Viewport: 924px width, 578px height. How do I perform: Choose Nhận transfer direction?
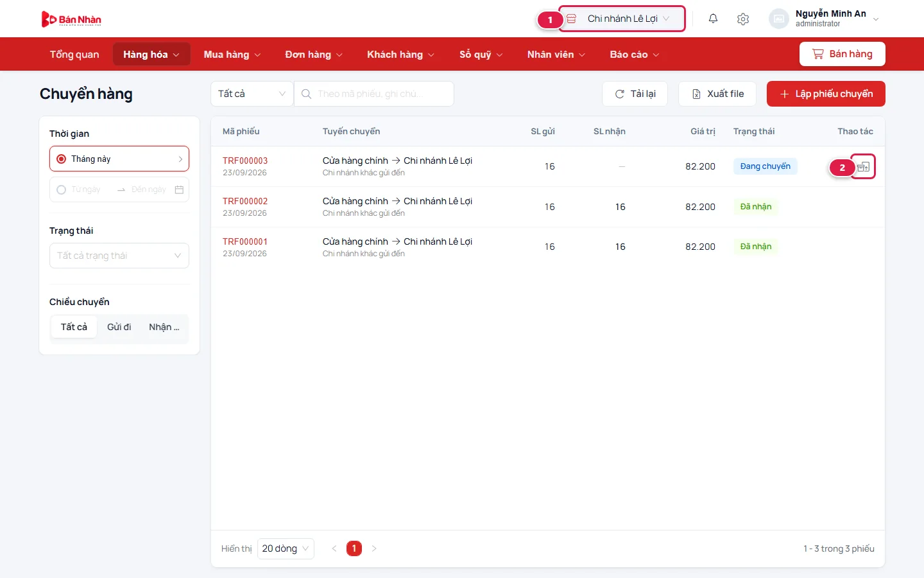(x=164, y=327)
